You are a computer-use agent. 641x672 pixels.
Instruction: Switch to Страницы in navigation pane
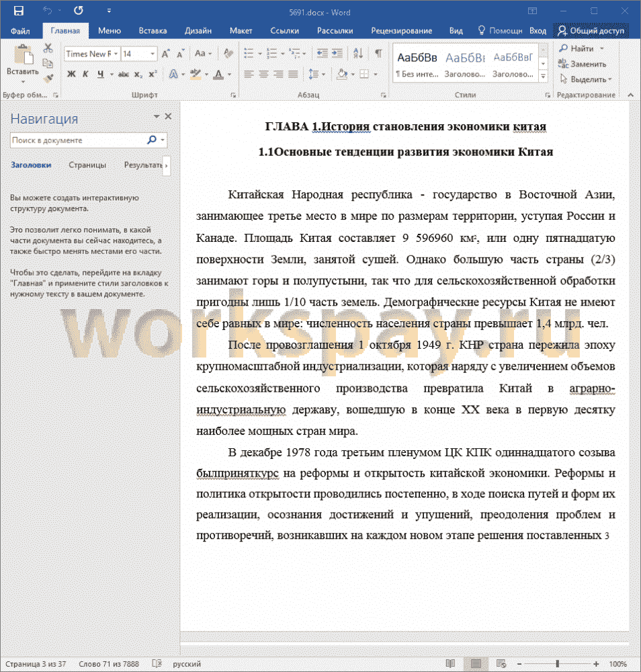[x=87, y=165]
